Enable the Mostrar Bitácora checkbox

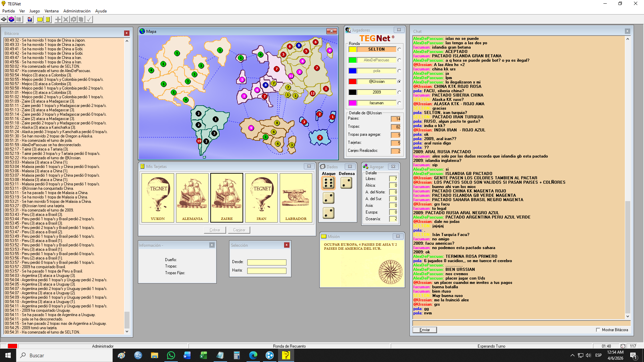click(x=598, y=330)
